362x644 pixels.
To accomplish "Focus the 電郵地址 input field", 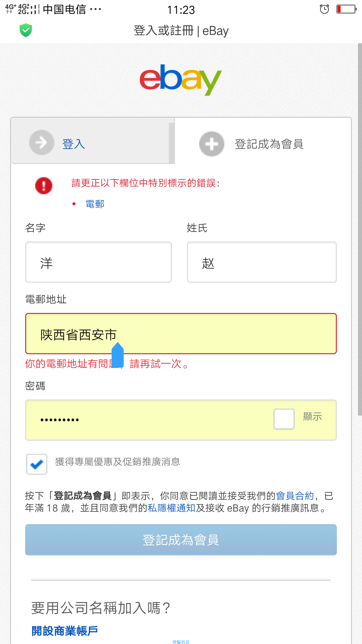I will pyautogui.click(x=181, y=334).
